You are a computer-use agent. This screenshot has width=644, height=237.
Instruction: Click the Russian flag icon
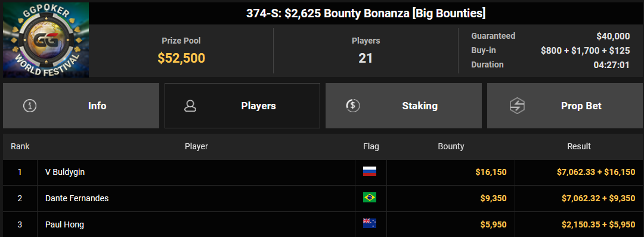tap(370, 171)
